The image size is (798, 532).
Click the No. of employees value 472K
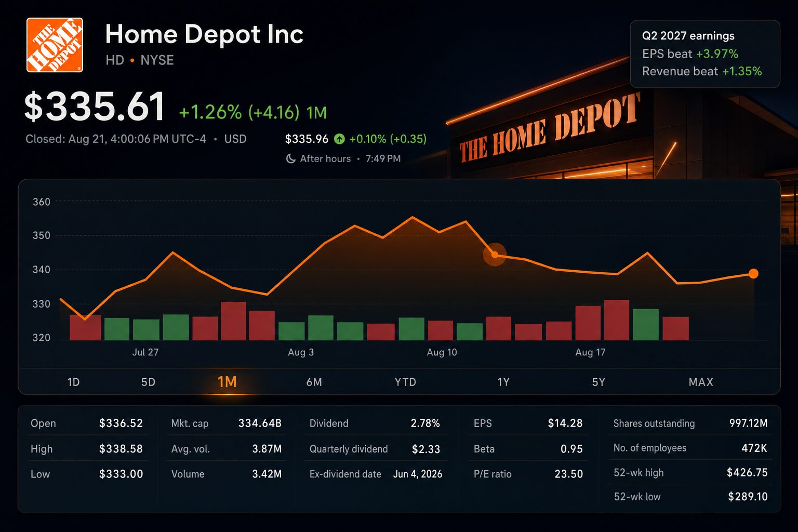pos(754,448)
